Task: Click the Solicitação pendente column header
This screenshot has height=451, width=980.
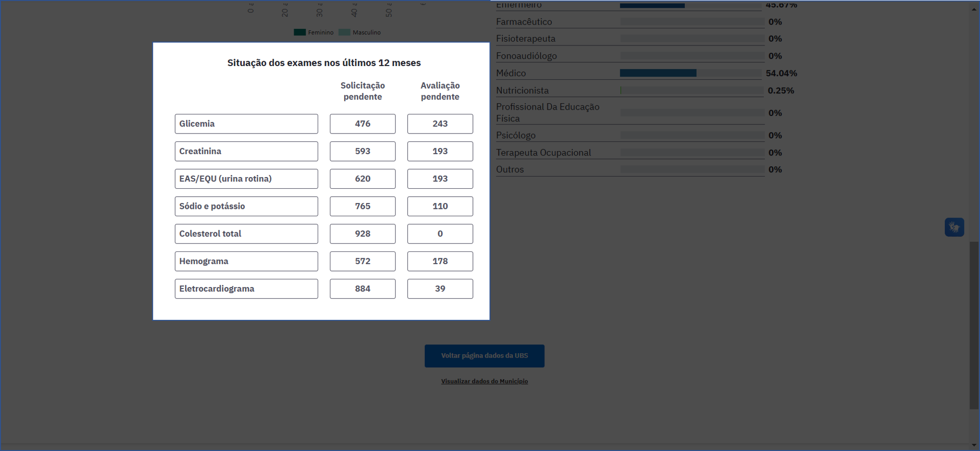Action: click(x=363, y=91)
